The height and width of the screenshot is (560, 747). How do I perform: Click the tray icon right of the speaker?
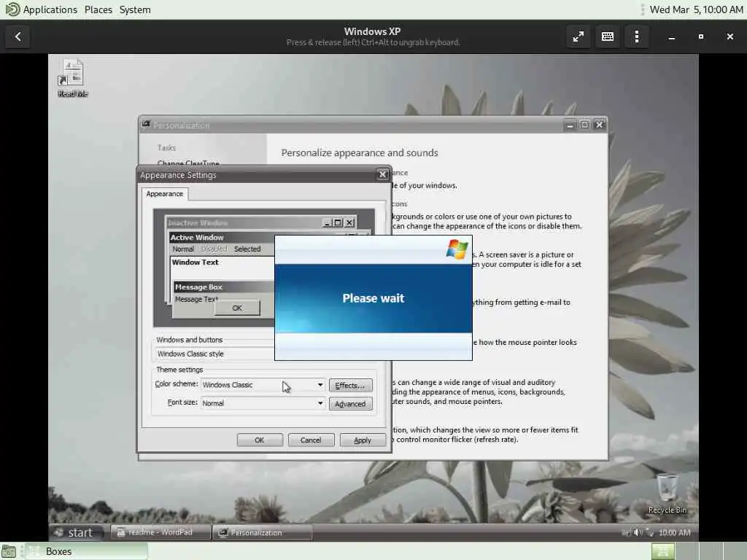pos(649,532)
